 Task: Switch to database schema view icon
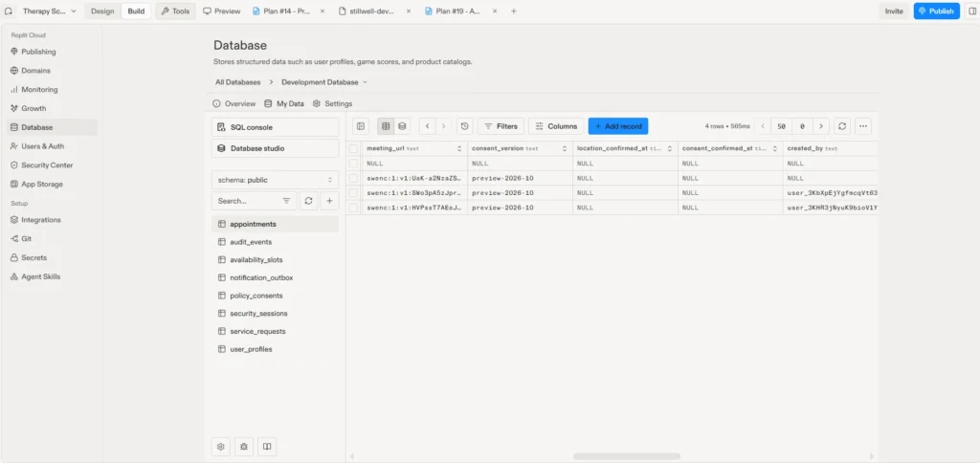[402, 126]
